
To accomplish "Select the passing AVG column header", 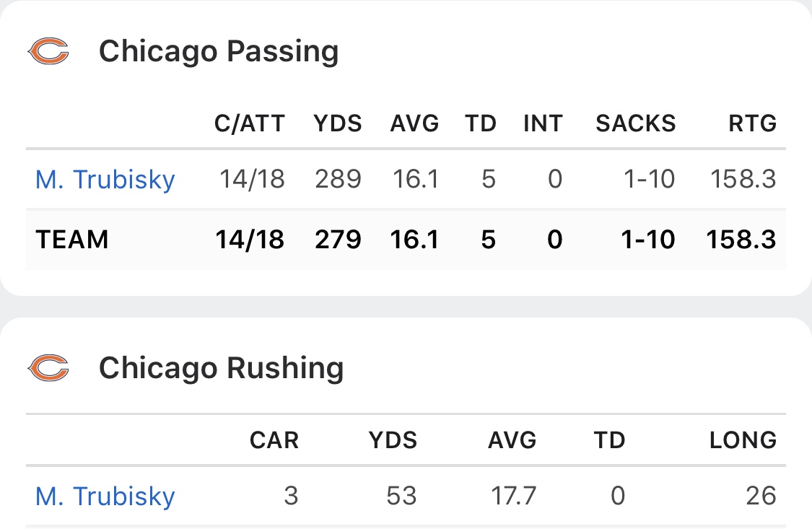I will coord(414,123).
